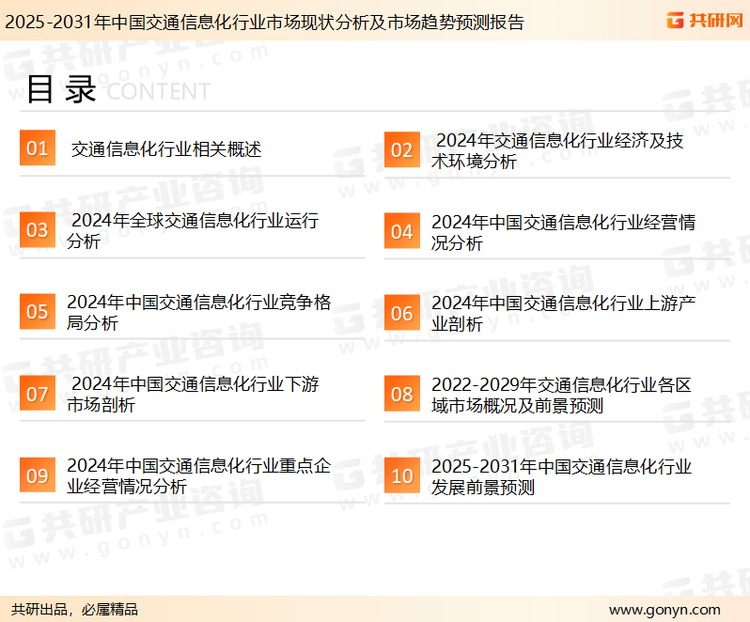750x622 pixels.
Task: Select the 08 numbered badge
Action: 401,394
